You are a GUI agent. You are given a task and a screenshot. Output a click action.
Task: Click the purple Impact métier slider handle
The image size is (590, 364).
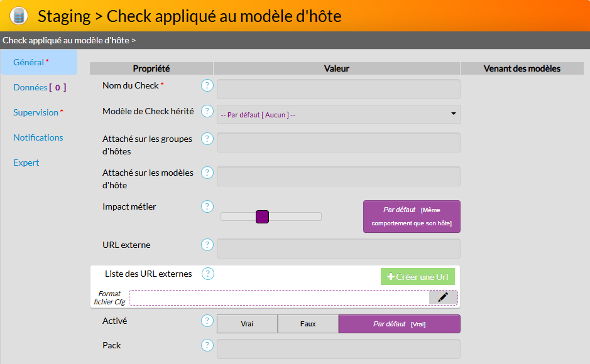point(263,217)
